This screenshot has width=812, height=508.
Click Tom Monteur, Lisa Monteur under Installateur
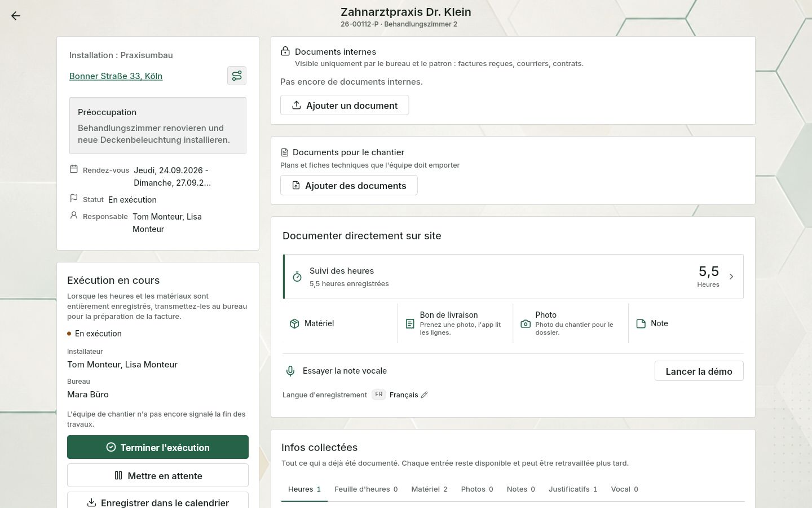(x=122, y=365)
